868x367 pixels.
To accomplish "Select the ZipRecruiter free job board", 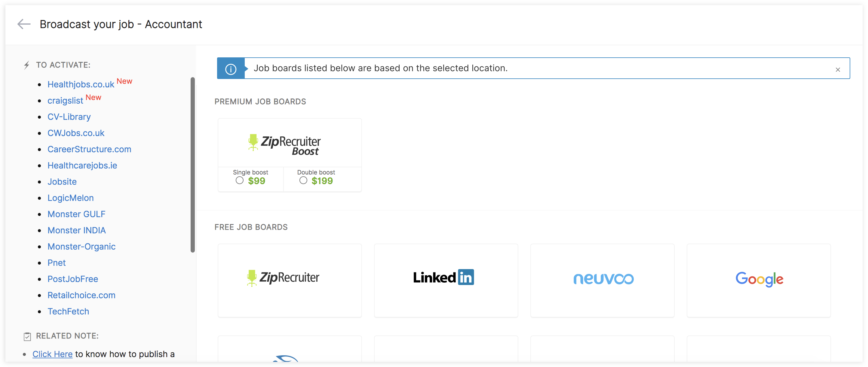I will point(290,280).
